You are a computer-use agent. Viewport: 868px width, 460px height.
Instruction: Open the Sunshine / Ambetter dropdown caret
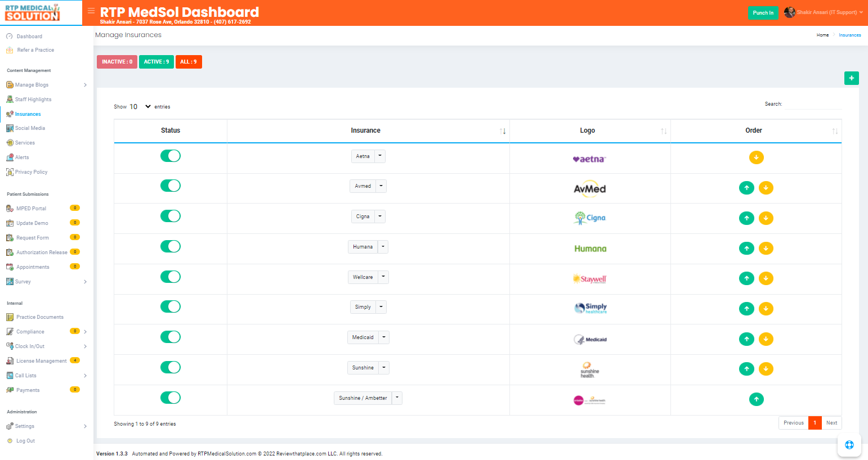397,398
